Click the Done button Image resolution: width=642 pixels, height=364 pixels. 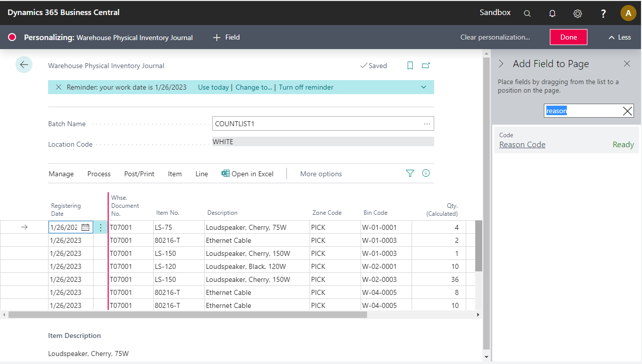pyautogui.click(x=568, y=37)
